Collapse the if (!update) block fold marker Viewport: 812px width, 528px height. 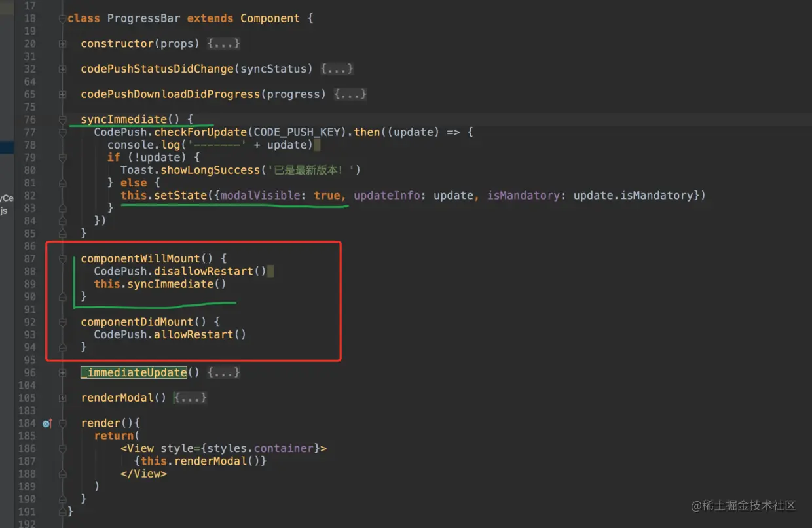coord(62,158)
